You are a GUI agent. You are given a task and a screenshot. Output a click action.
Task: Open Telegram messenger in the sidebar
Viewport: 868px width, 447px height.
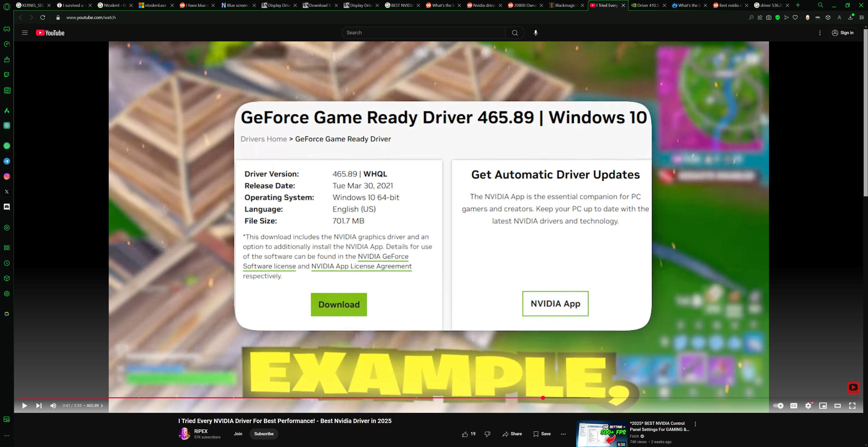click(7, 161)
